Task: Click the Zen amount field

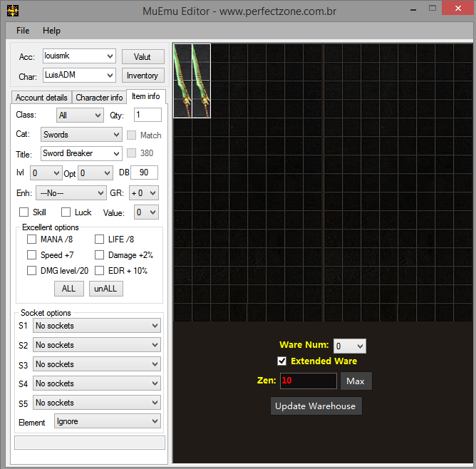Action: click(309, 381)
